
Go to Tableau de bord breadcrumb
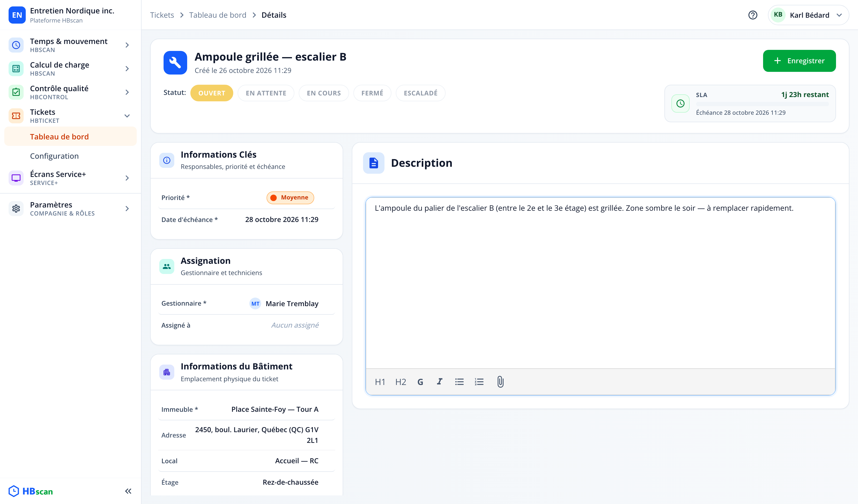(x=217, y=15)
